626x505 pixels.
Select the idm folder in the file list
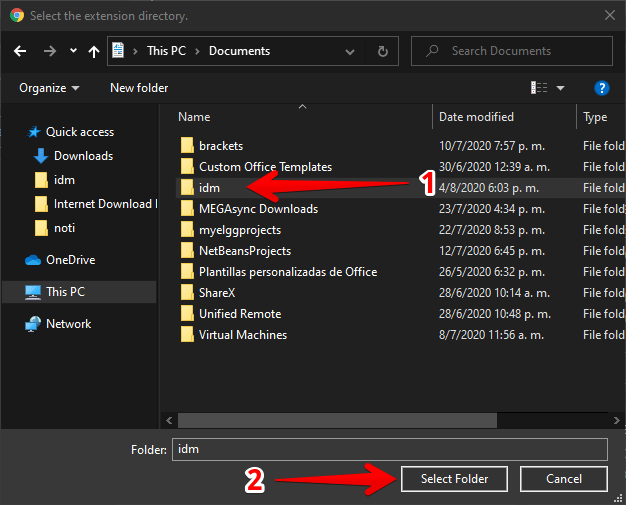point(209,188)
